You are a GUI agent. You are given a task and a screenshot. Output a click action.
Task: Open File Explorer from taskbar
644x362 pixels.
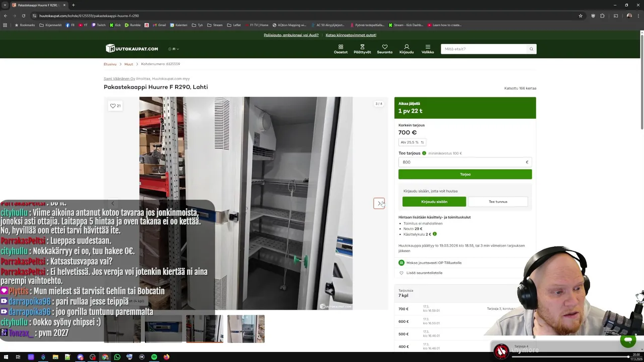click(55, 357)
